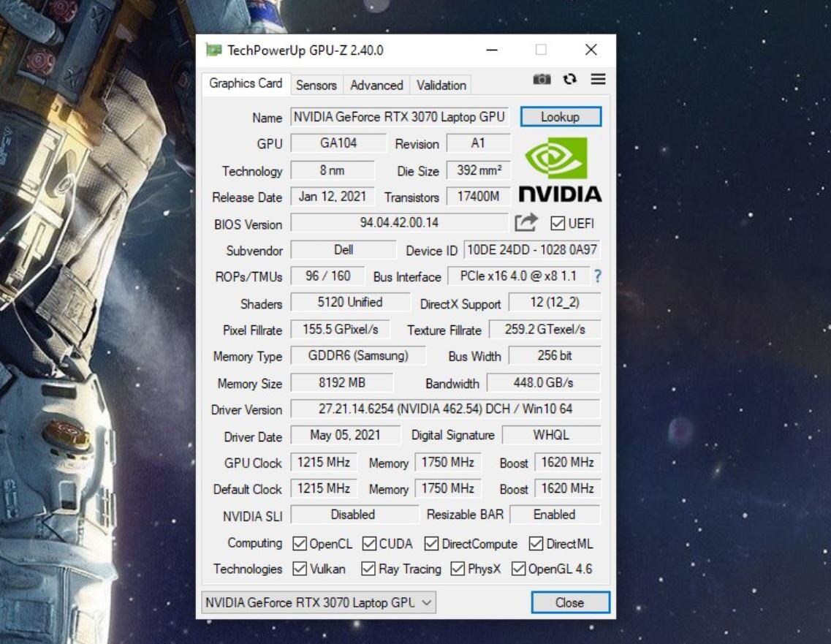Click the Driver Version field

tap(445, 409)
